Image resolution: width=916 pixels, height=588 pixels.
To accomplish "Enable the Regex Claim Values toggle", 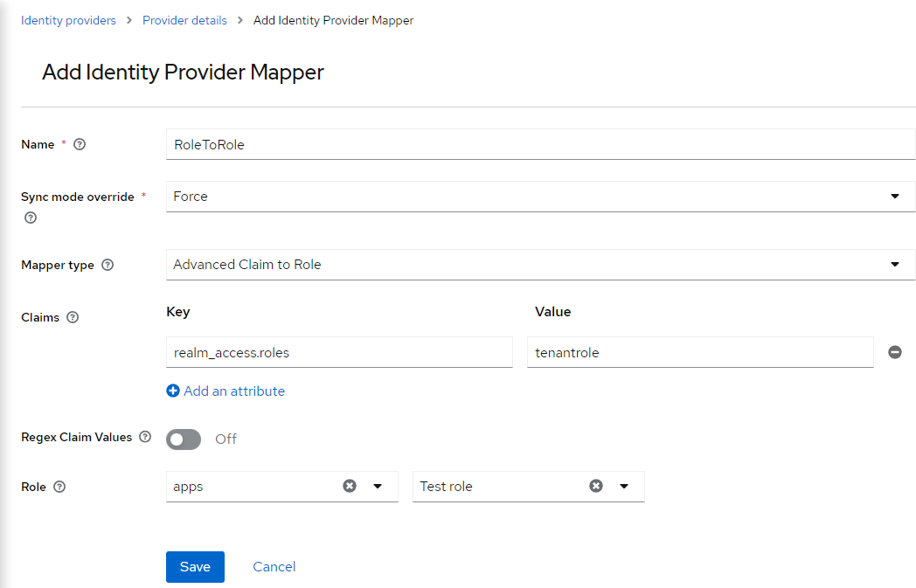I will pos(183,439).
